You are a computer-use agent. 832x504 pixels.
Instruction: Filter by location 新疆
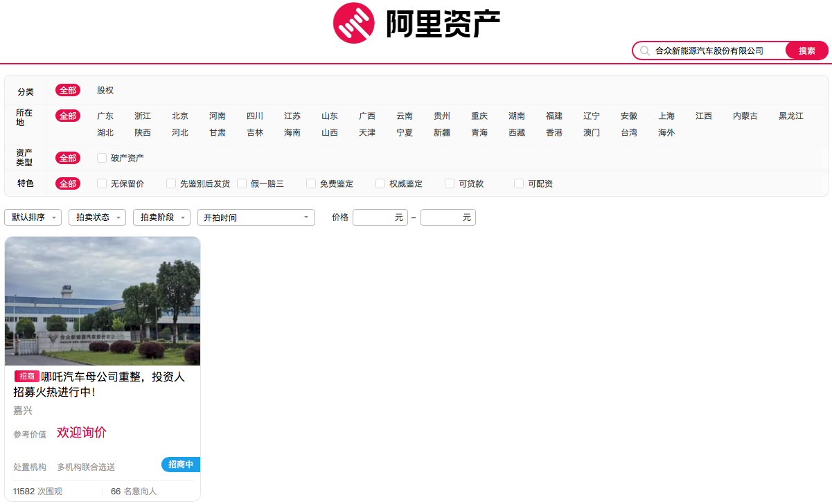(x=442, y=133)
